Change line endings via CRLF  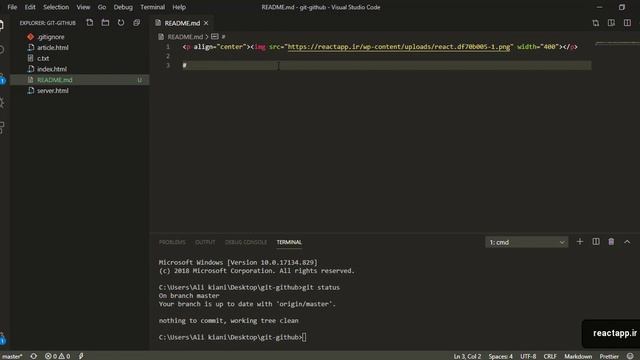click(x=550, y=356)
